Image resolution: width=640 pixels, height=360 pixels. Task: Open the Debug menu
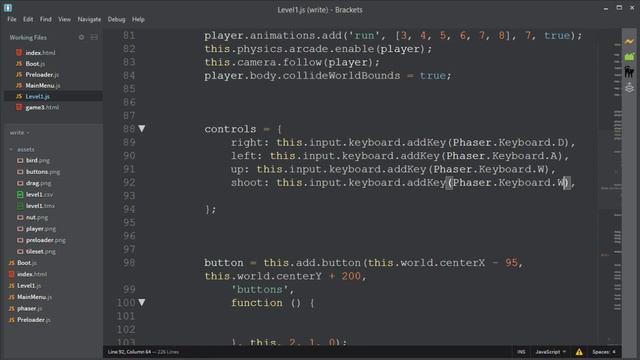(x=116, y=19)
